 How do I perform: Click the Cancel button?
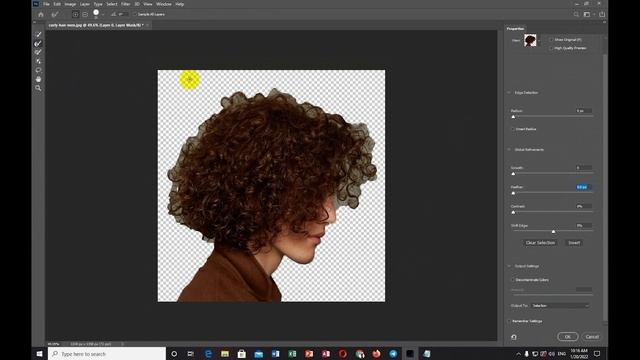tap(592, 337)
